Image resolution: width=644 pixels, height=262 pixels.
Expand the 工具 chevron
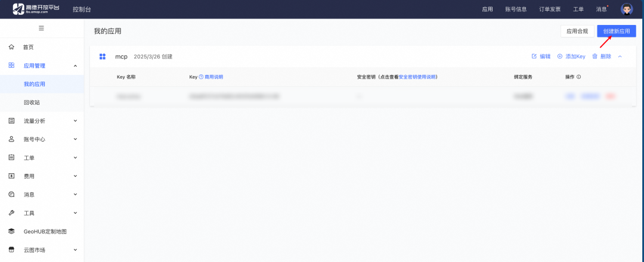pos(76,213)
